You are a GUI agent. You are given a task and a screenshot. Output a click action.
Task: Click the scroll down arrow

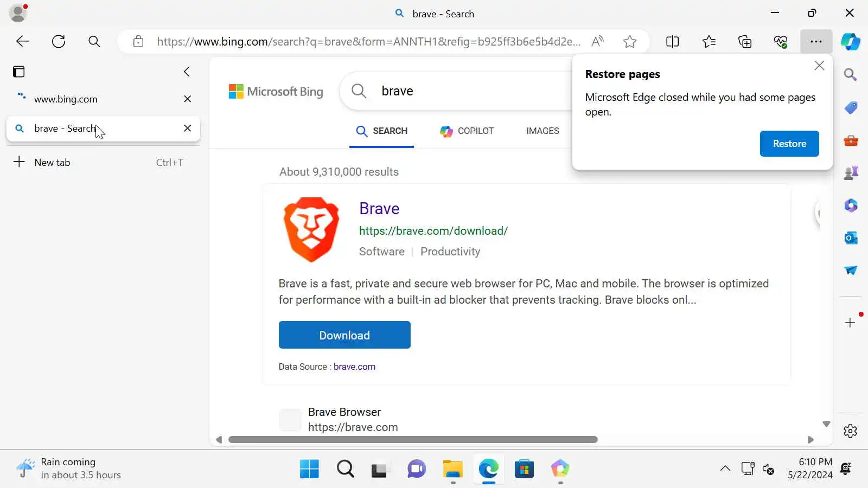[x=826, y=424]
